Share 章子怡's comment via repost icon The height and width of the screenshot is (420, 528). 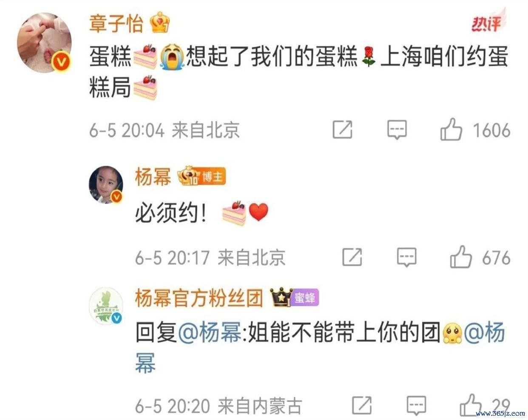point(342,130)
